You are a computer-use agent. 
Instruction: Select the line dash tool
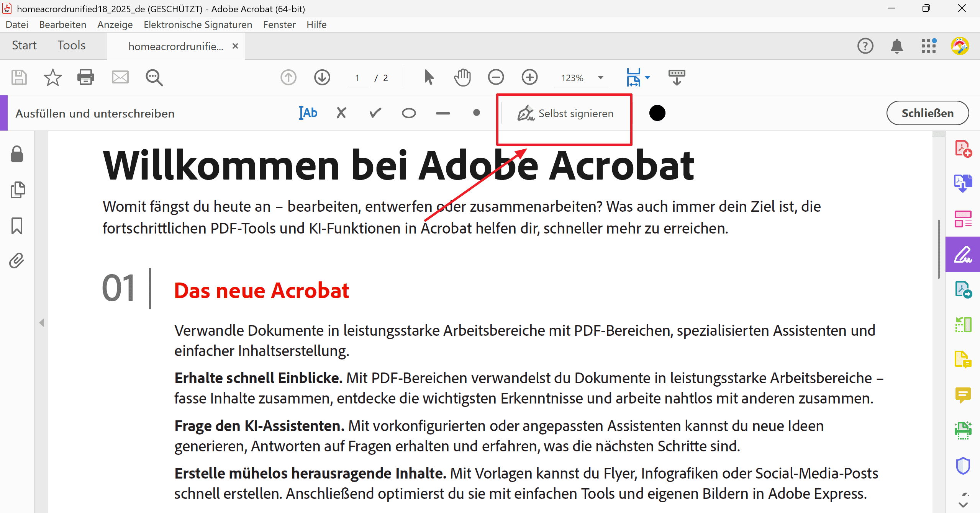(x=443, y=113)
